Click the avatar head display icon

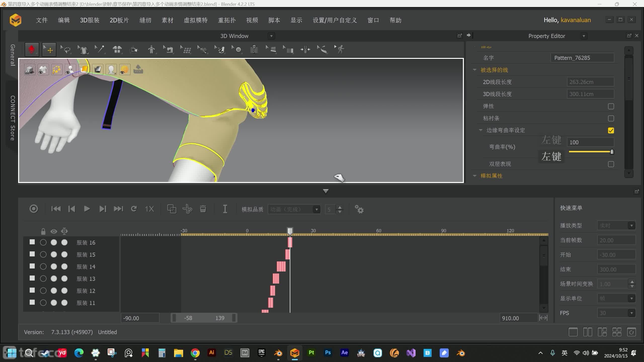tap(111, 69)
